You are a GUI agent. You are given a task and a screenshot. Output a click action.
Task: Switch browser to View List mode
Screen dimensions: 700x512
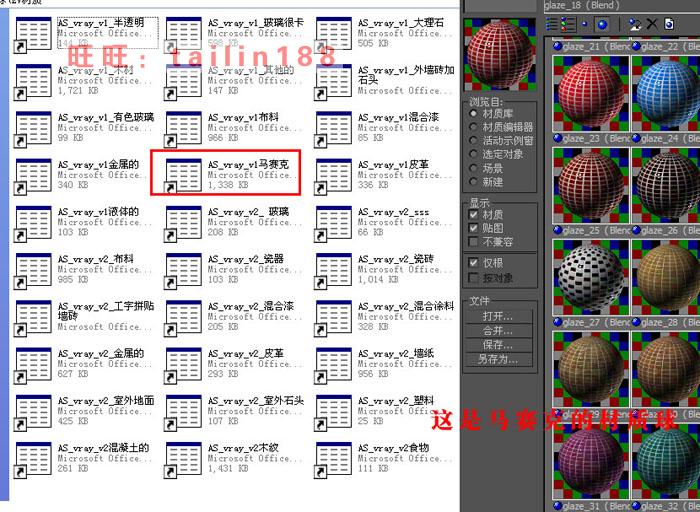pos(552,24)
